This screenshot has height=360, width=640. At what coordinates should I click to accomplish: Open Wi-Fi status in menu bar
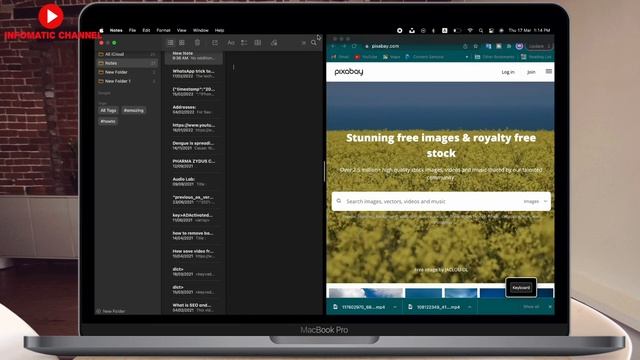pos(470,30)
